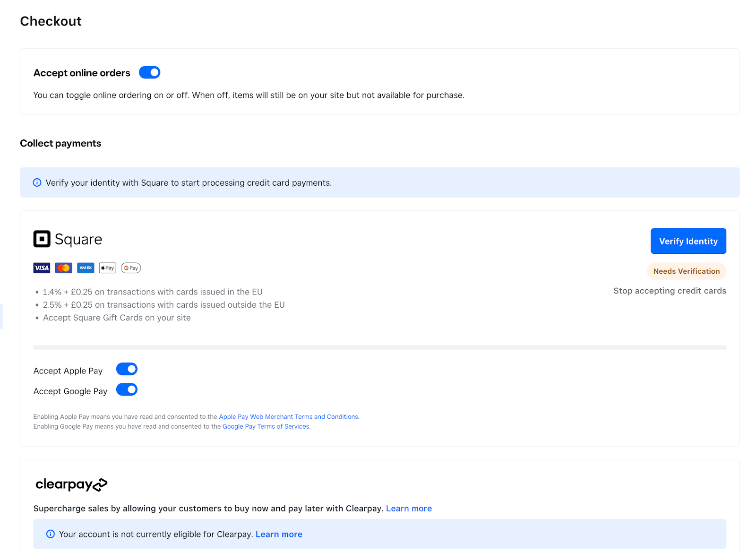Viewport: 756px width, 553px height.
Task: Click the Clearpay logo
Action: pos(71,484)
